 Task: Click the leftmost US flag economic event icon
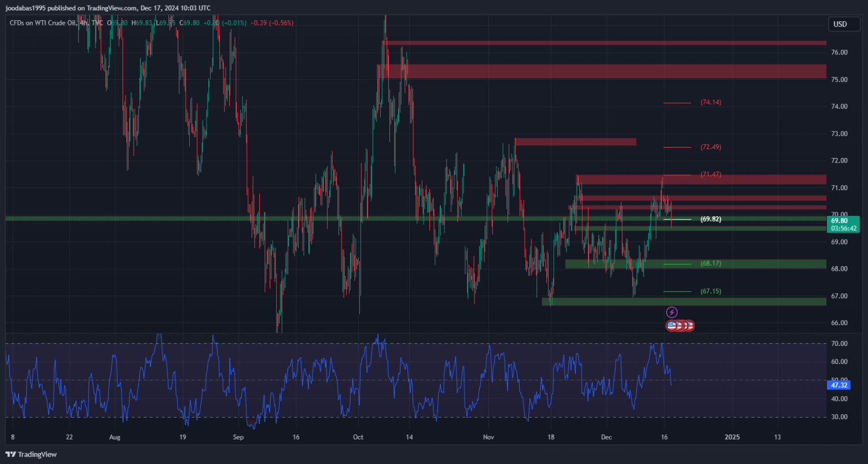[672, 326]
